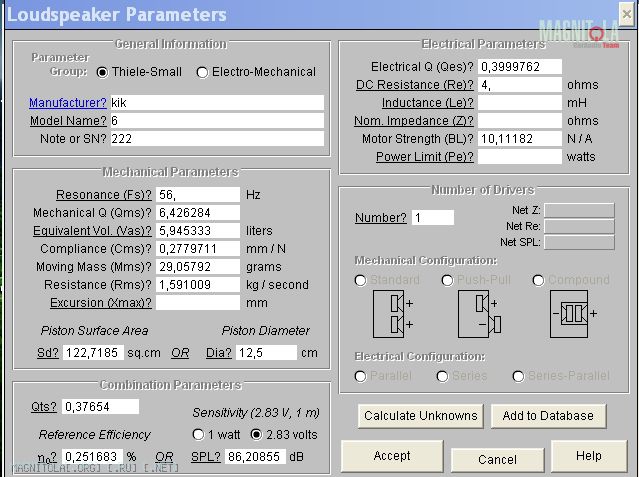This screenshot has width=639, height=477.
Task: Click the Inductance (Le) input field
Action: [x=519, y=103]
